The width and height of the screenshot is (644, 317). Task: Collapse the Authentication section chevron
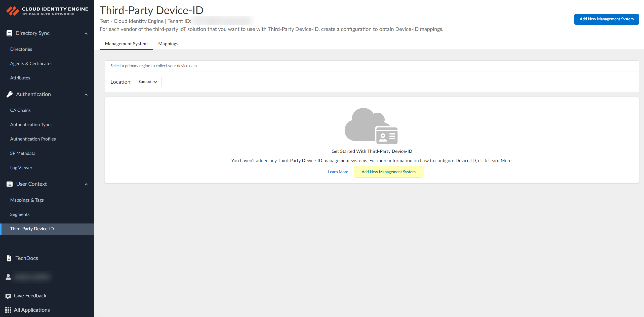tap(86, 95)
